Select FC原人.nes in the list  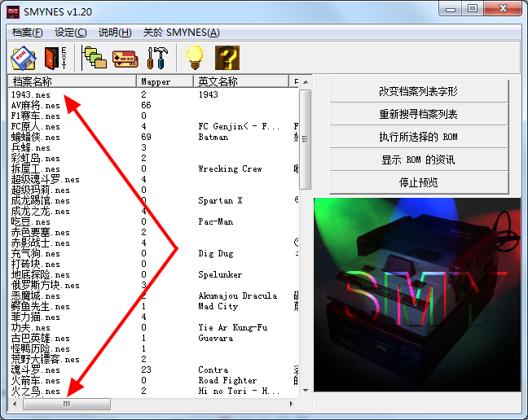point(36,126)
